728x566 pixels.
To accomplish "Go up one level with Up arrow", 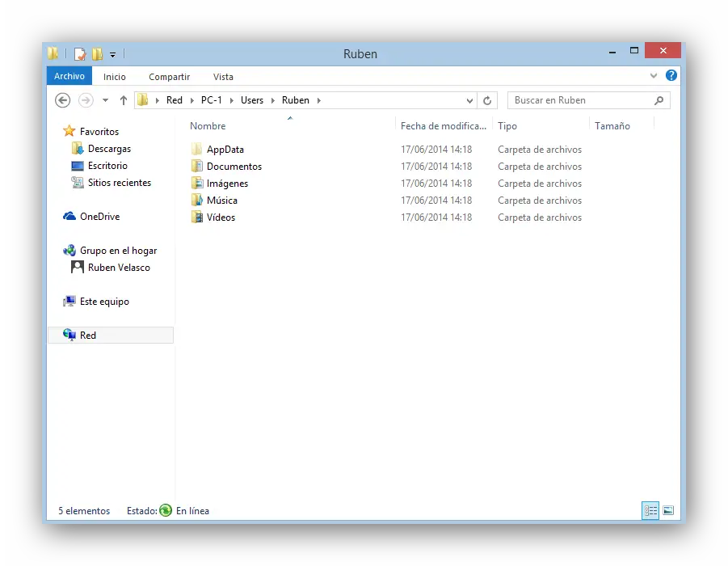I will [x=124, y=100].
